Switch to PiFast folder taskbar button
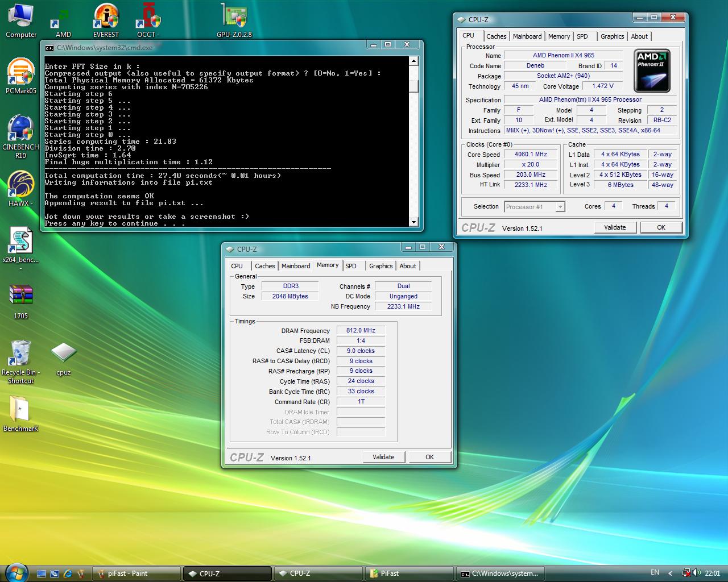Screen dimensions: 728x582 409,573
